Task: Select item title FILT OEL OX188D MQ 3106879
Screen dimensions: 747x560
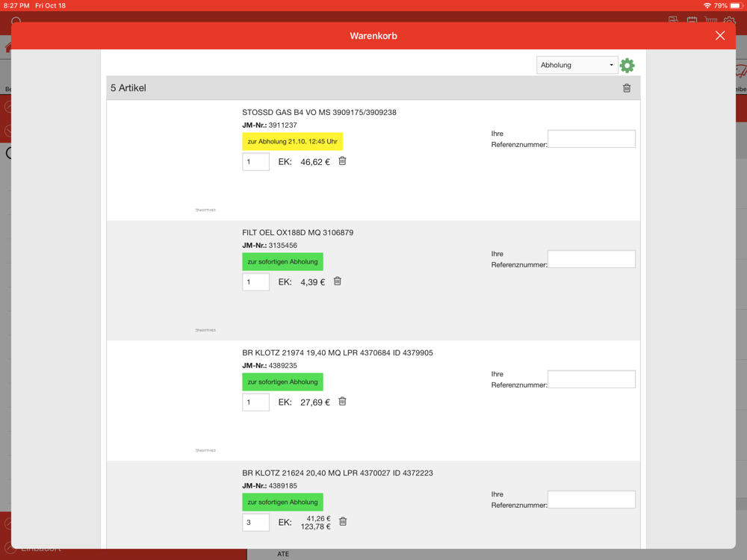Action: 298,232
